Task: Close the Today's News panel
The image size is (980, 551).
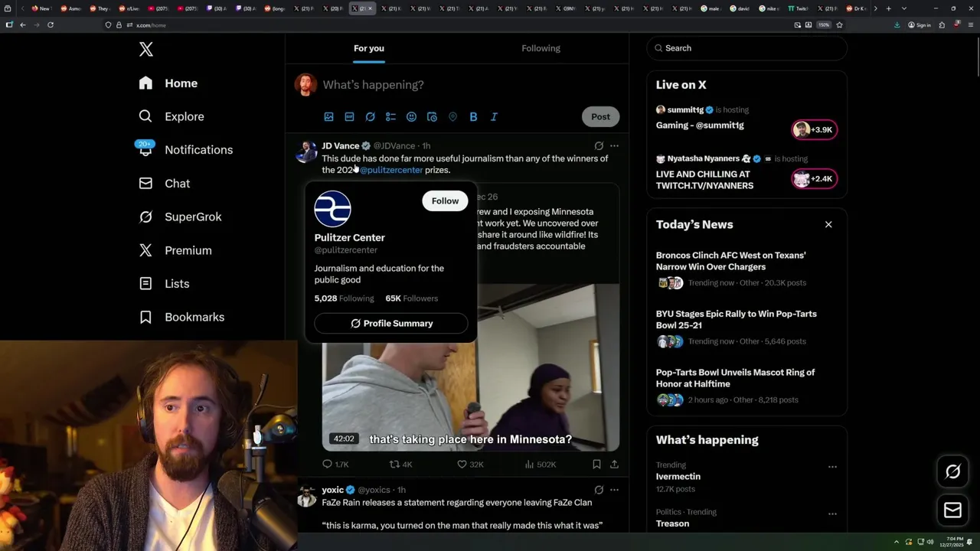Action: (828, 224)
